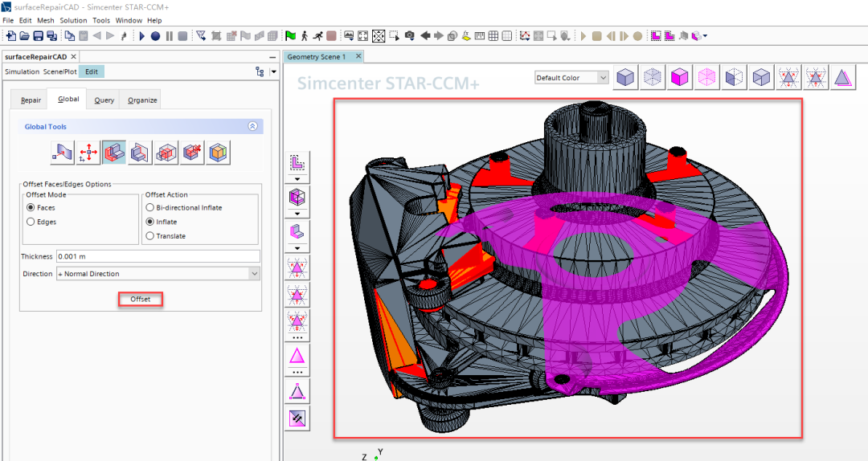This screenshot has width=868, height=461.
Task: Click the simulation tree icon beside Edit
Action: 260,71
